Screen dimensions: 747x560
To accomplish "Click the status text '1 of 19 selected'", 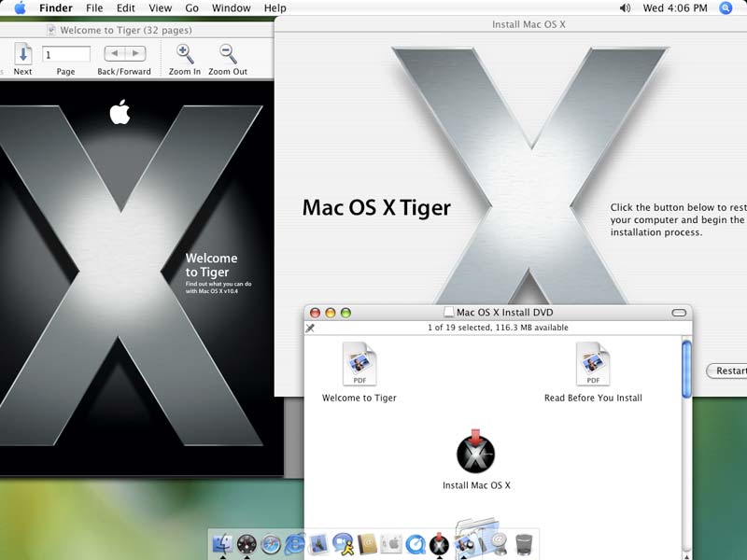I will (459, 328).
